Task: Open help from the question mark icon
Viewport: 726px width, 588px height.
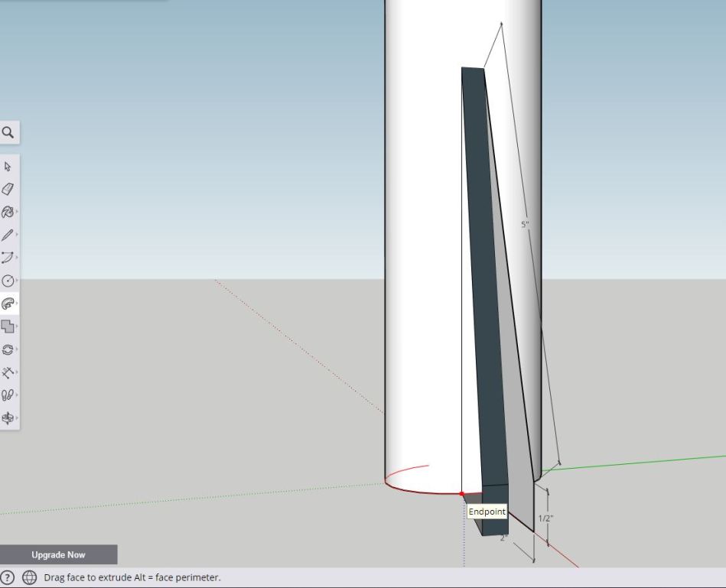Action: coord(8,577)
